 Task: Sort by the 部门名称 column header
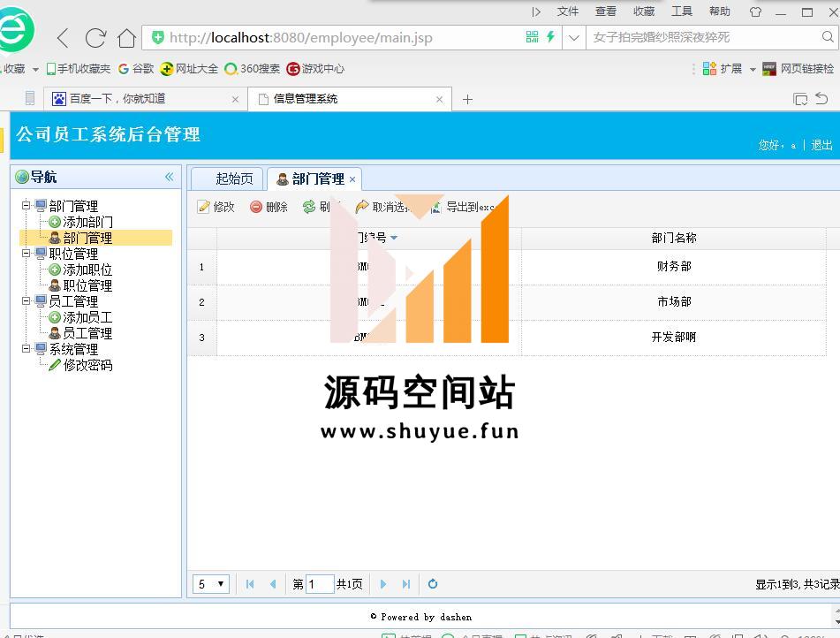point(673,238)
